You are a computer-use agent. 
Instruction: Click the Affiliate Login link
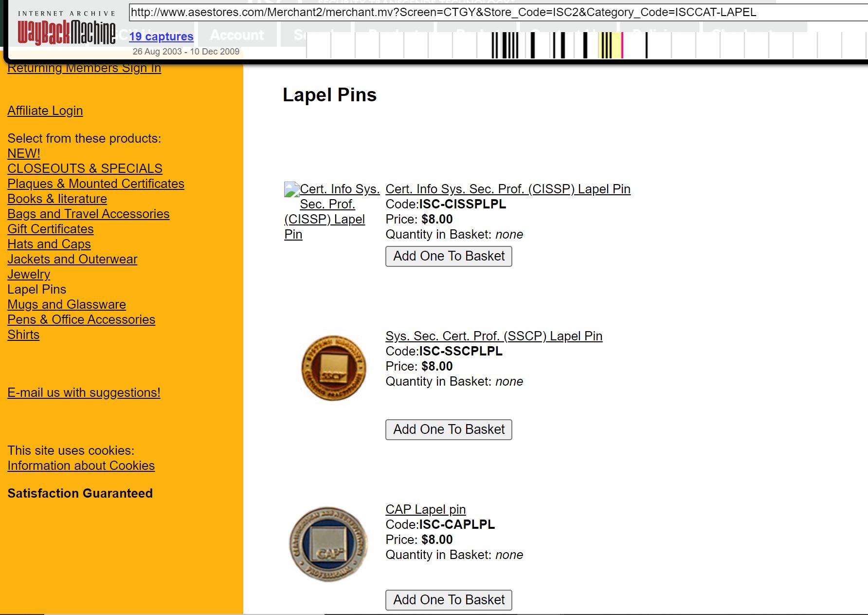45,111
